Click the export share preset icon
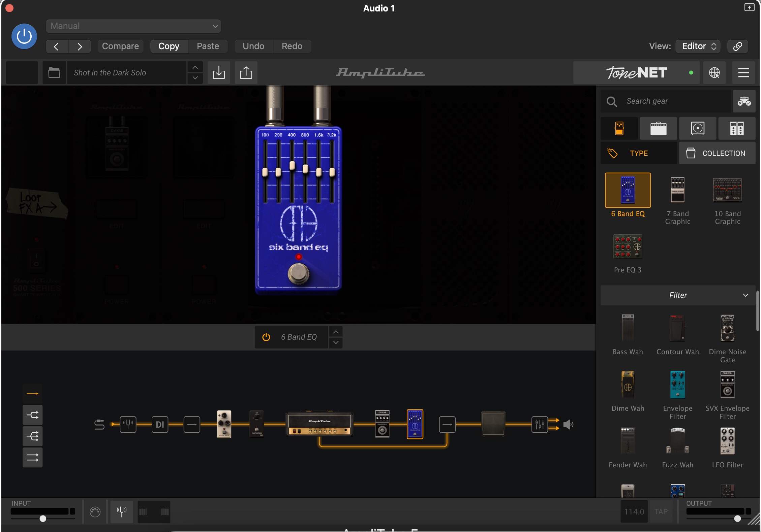This screenshot has width=761, height=532. pyautogui.click(x=246, y=72)
